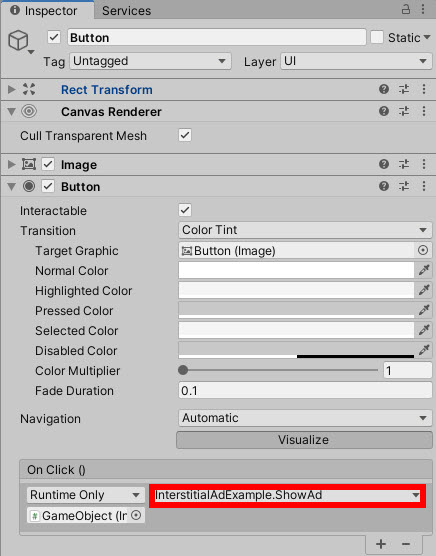The height and width of the screenshot is (556, 436).
Task: Click the Normal Color swatch
Action: [296, 270]
